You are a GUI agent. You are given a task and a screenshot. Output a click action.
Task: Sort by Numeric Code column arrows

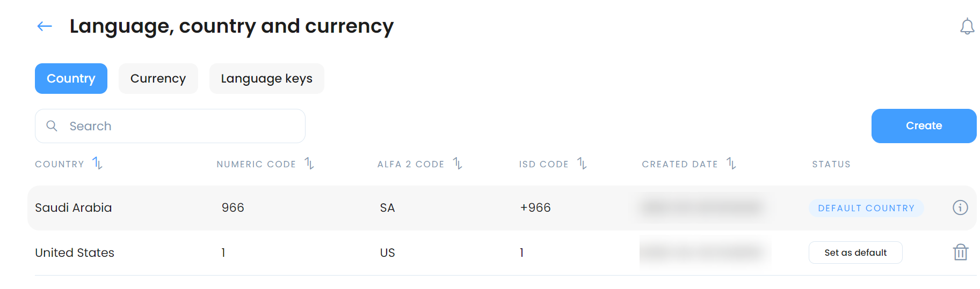pyautogui.click(x=309, y=163)
